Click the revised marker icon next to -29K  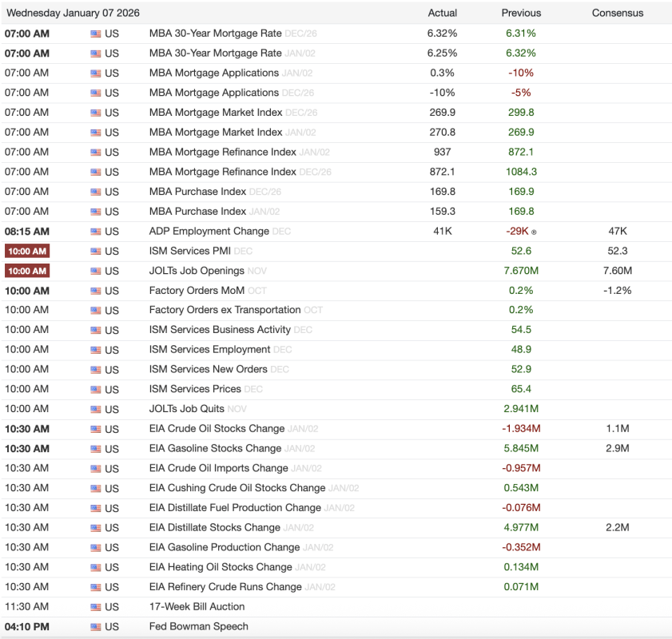tap(534, 232)
